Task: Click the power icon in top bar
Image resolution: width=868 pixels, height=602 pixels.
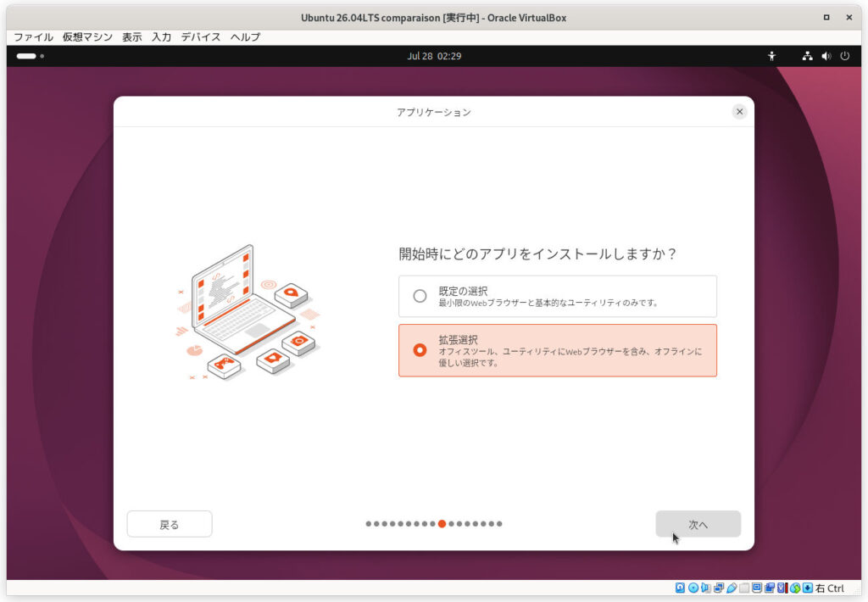Action: tap(845, 56)
